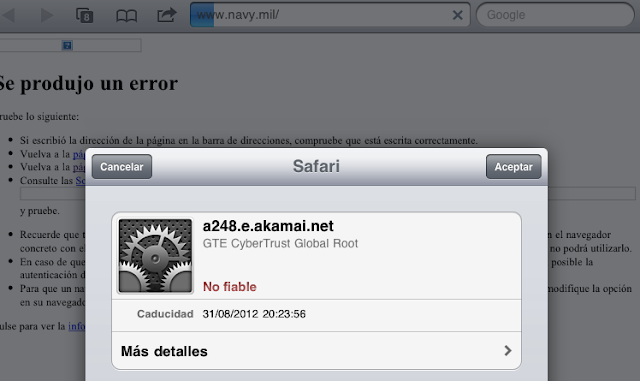
Task: Click the 'info' link near the page bottom
Action: [77, 326]
